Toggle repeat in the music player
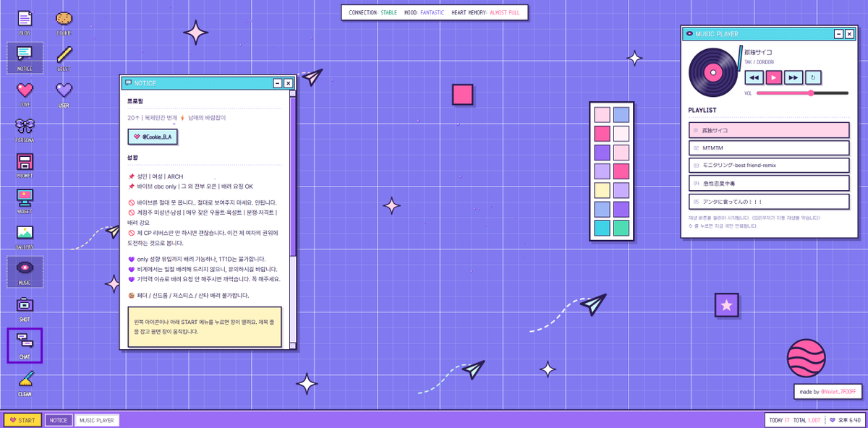 [x=813, y=77]
